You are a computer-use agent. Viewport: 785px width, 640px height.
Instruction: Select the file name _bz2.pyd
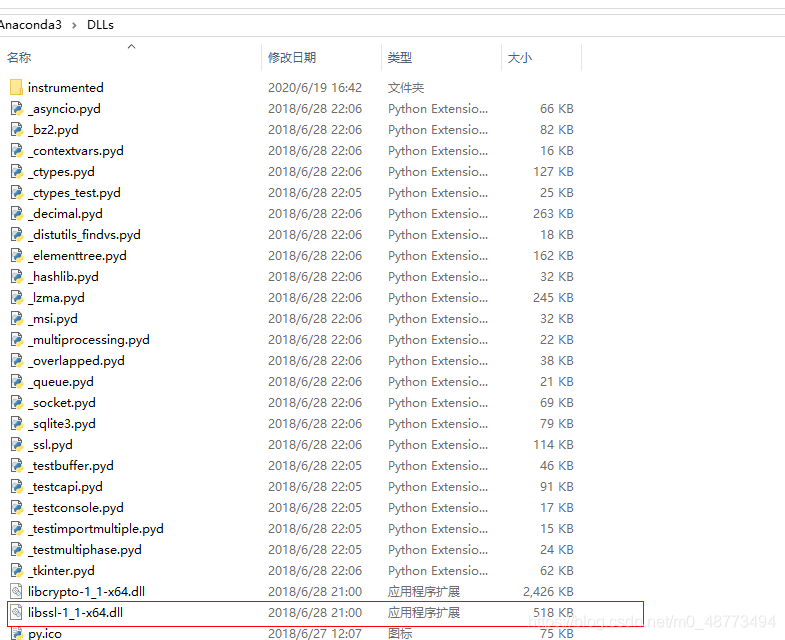54,130
